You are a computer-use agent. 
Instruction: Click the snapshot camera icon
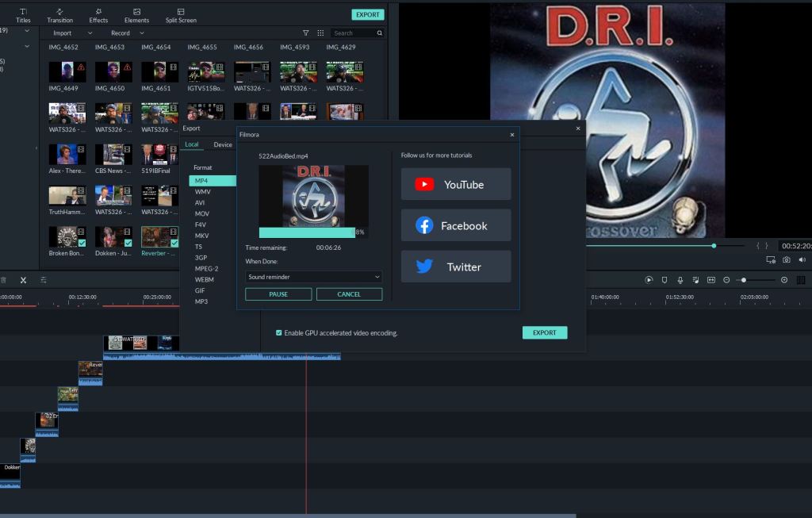coord(786,260)
